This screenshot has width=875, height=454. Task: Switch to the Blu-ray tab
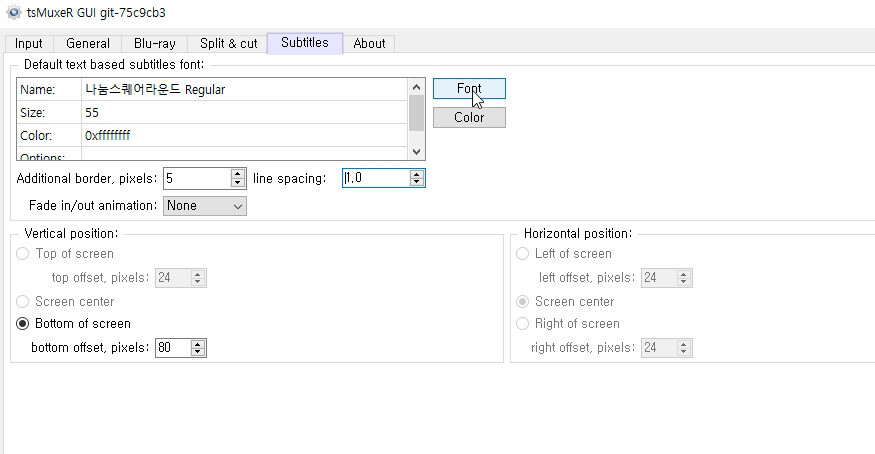click(x=154, y=43)
